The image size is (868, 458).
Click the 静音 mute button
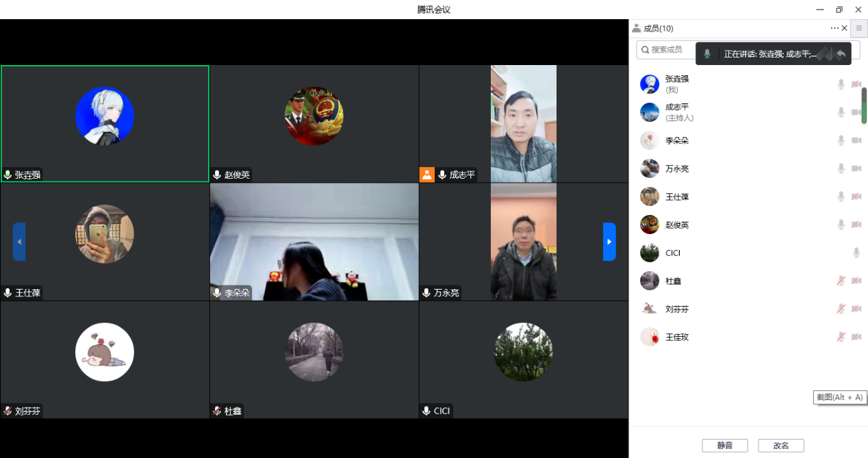pos(724,446)
